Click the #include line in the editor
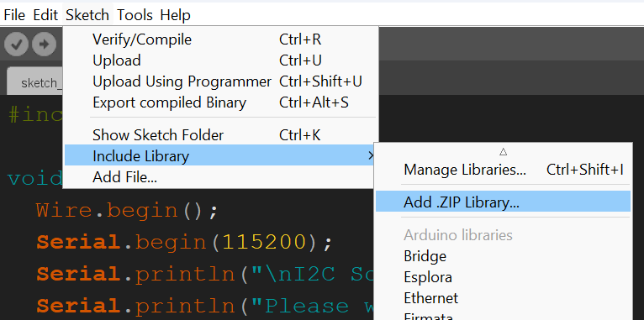 click(35, 115)
